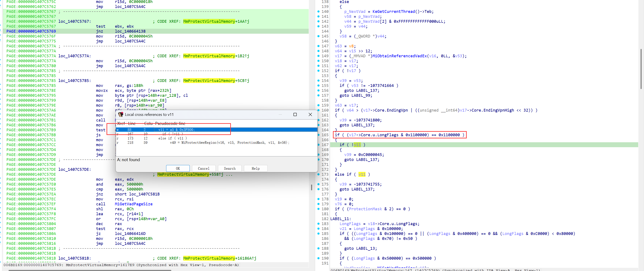Click MiGetVadPageSize call in the disassembly
The width and height of the screenshot is (644, 271).
134,204
